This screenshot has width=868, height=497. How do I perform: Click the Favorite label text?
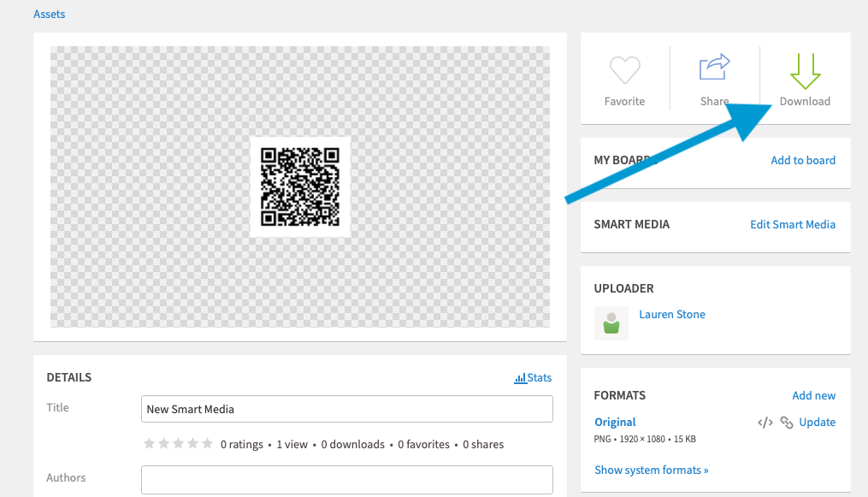point(624,101)
